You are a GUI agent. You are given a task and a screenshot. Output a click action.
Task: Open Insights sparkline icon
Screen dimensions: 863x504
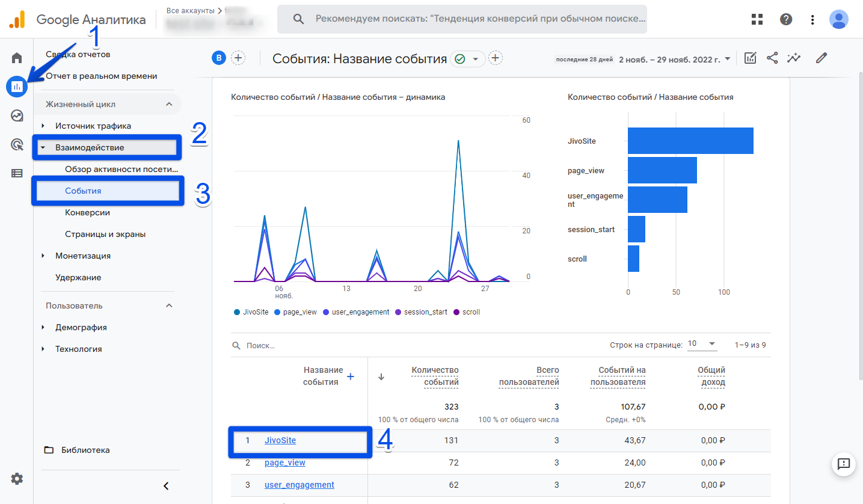(x=794, y=58)
